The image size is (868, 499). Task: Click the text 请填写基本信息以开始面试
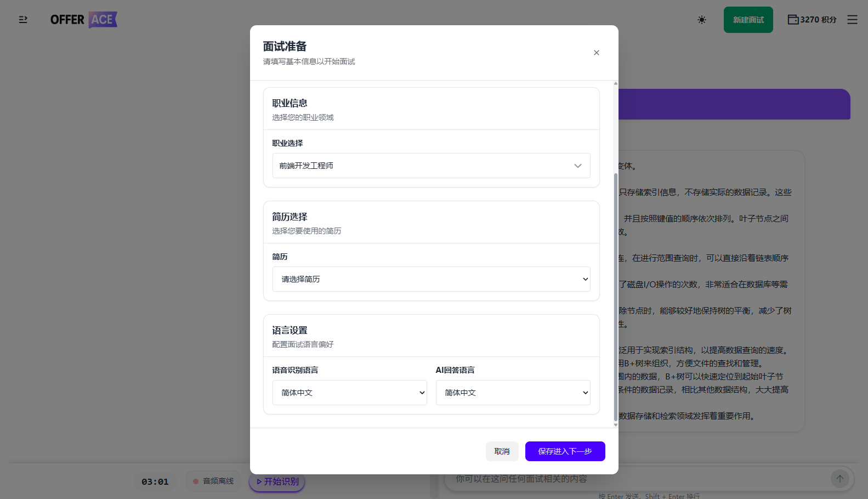309,61
